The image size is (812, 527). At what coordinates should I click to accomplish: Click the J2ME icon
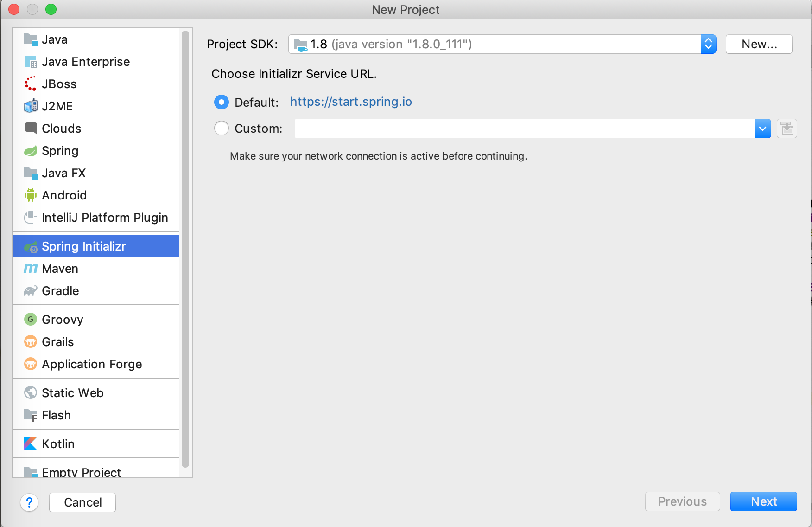[31, 106]
